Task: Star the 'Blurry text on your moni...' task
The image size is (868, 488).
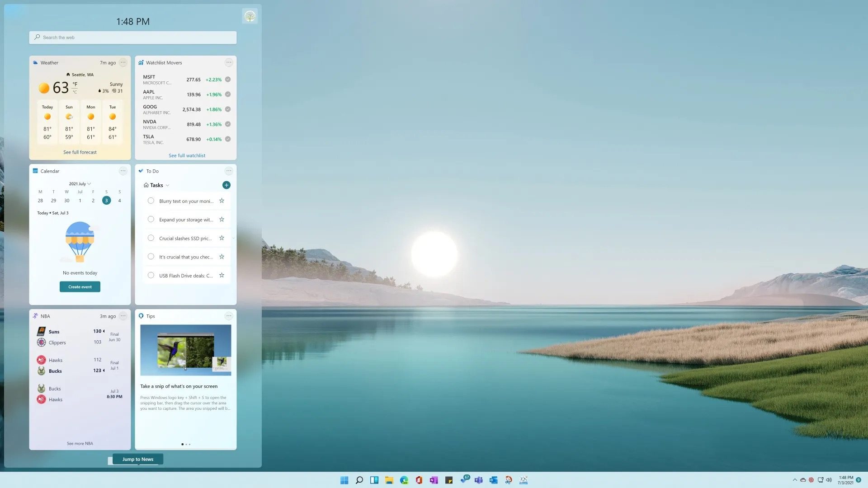Action: pyautogui.click(x=222, y=201)
